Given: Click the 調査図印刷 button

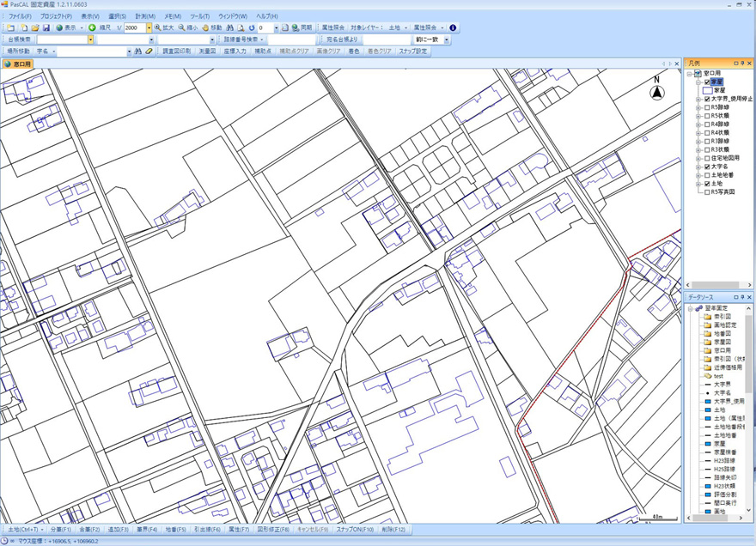Looking at the screenshot, I should pyautogui.click(x=177, y=52).
